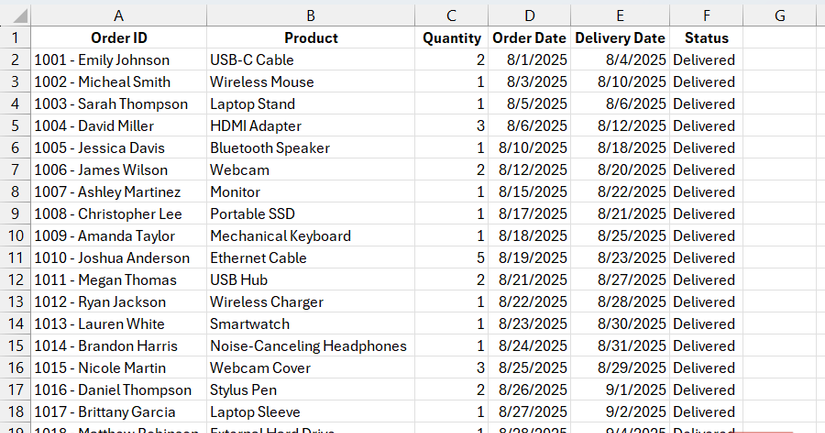
Task: Click the Delivery Date header cell
Action: click(620, 38)
